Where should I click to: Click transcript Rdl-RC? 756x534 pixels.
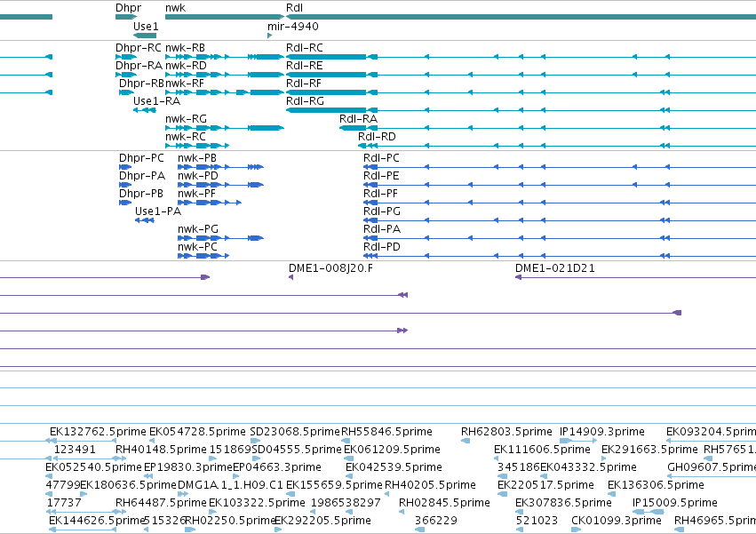coord(304,47)
